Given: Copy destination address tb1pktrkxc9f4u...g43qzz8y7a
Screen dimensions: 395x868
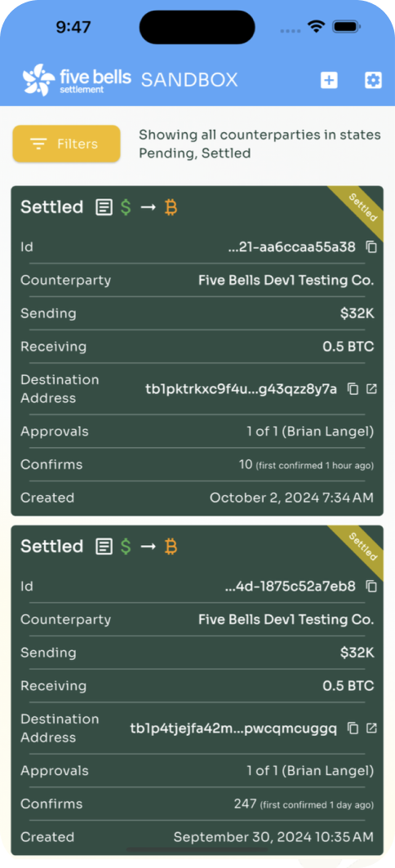Looking at the screenshot, I should click(x=353, y=389).
